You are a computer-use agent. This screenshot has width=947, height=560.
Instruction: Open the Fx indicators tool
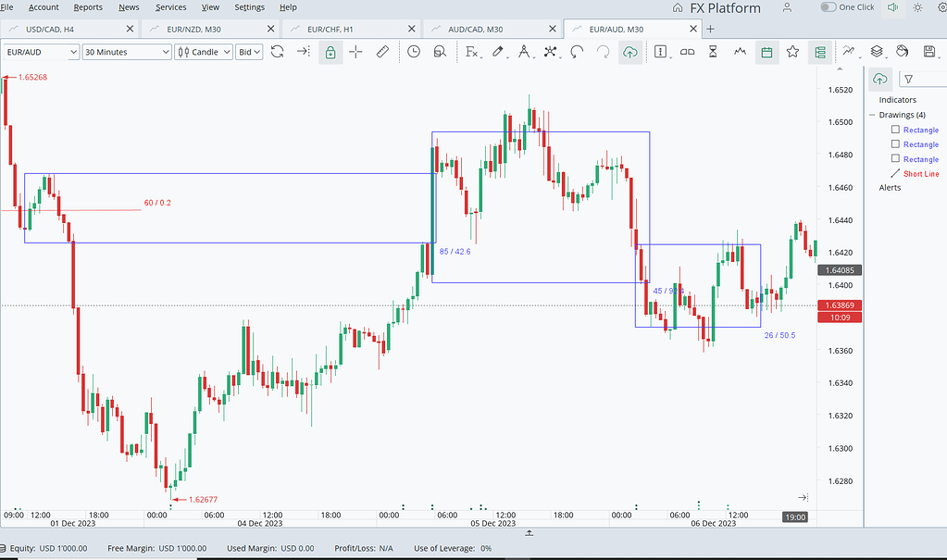point(472,52)
